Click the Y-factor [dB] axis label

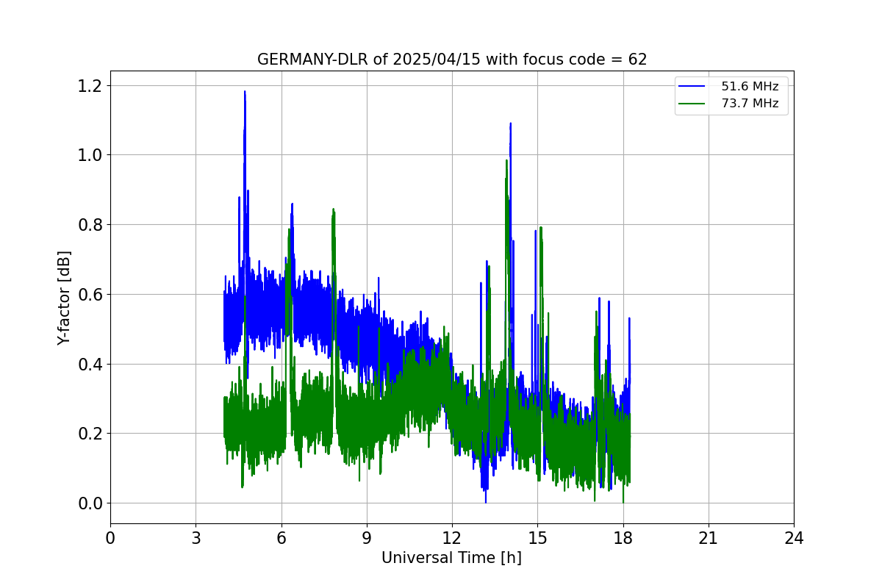click(x=65, y=298)
